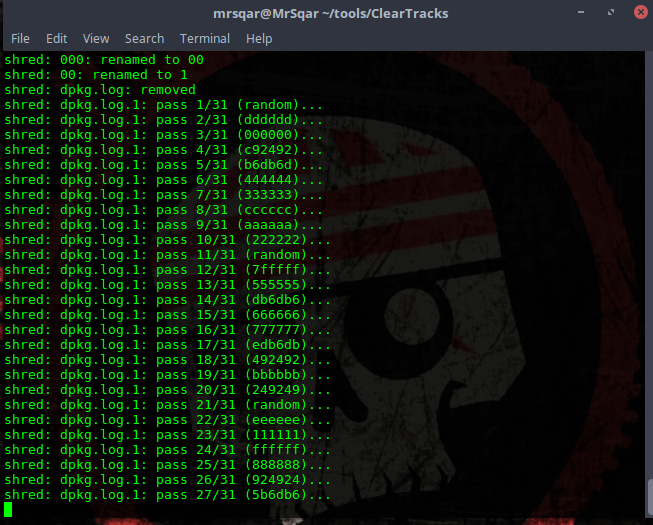Click the 'pass 24/31 (ffffff)' line
653x525 pixels.
(166, 449)
